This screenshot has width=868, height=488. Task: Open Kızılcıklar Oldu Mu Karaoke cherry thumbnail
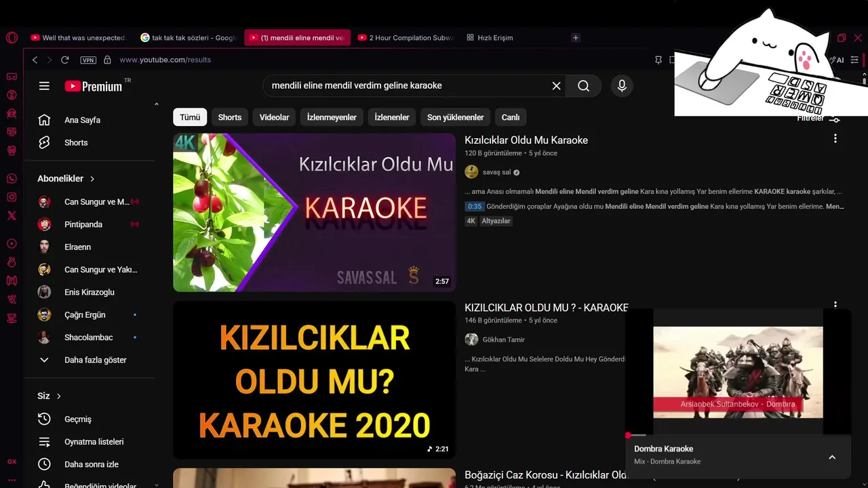click(314, 212)
